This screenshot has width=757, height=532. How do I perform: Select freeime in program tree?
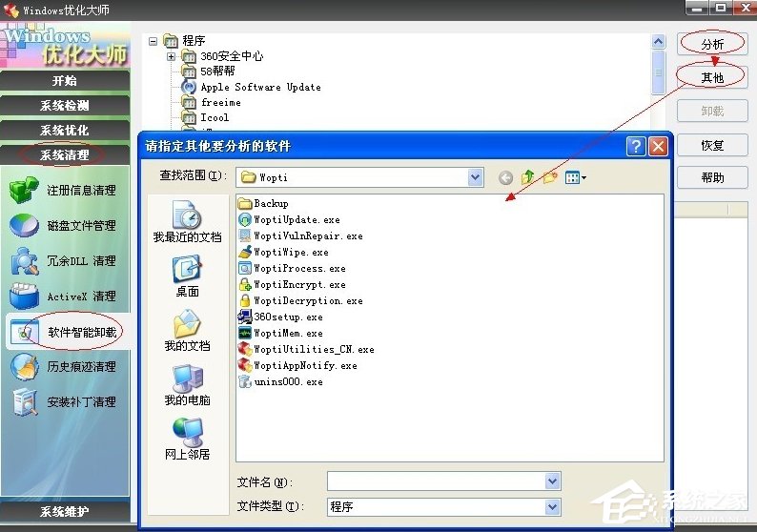(x=220, y=102)
